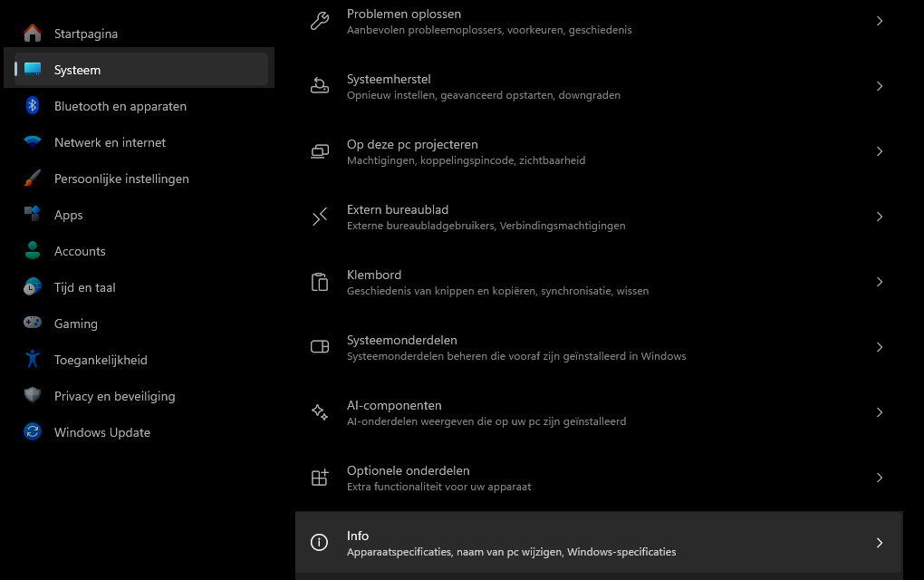Click the chevron on Optionele onderdelen row
The width and height of the screenshot is (924, 580).
[x=879, y=478]
